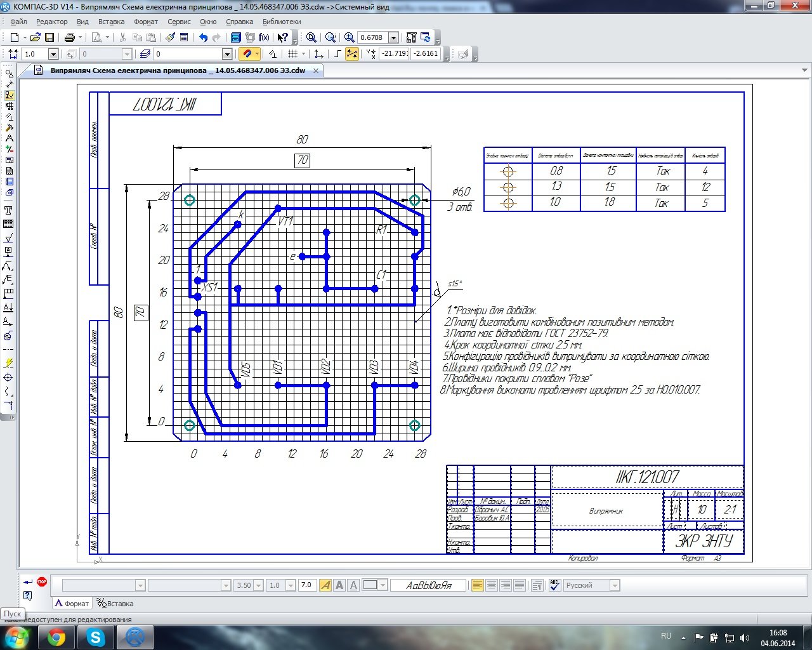
Task: Toggle italic text formatting button
Action: pyautogui.click(x=325, y=585)
